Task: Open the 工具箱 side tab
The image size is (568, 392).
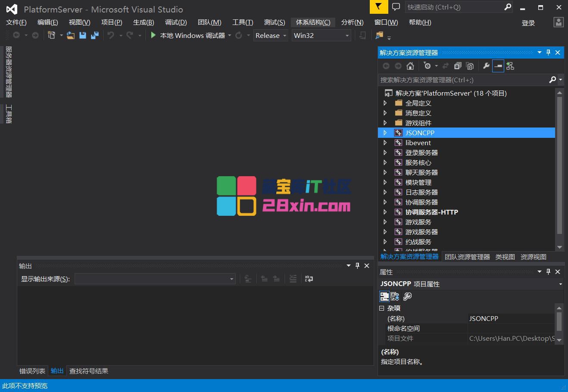Action: pyautogui.click(x=9, y=114)
